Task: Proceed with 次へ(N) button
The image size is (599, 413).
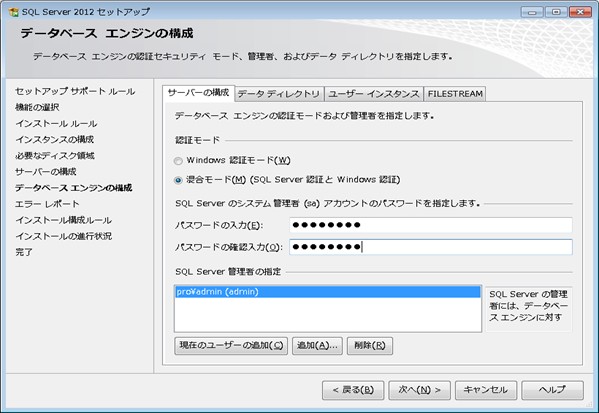Action: 419,390
